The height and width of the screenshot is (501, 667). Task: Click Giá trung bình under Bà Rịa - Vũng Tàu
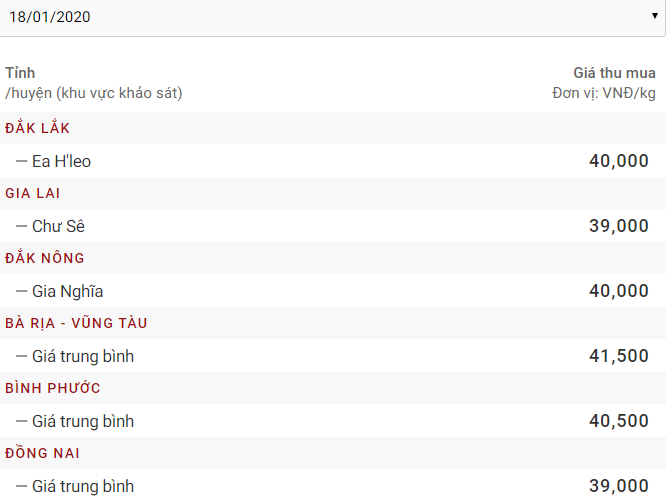pyautogui.click(x=82, y=356)
